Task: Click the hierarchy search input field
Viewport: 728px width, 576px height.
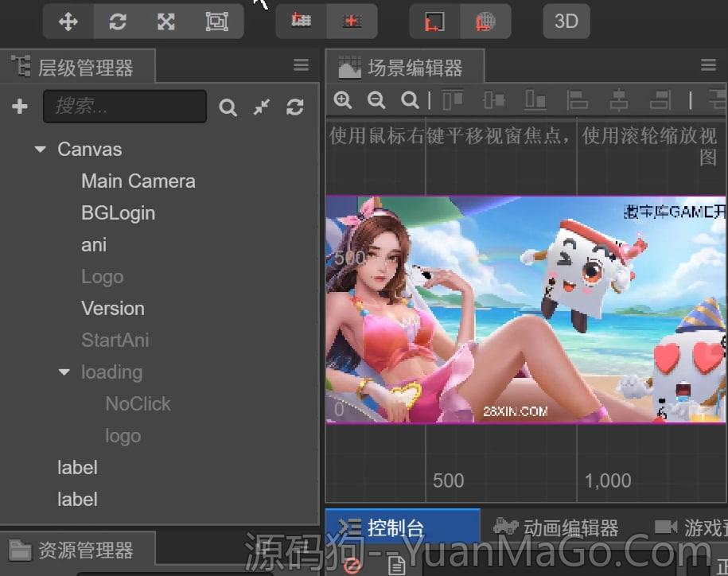Action: [125, 107]
